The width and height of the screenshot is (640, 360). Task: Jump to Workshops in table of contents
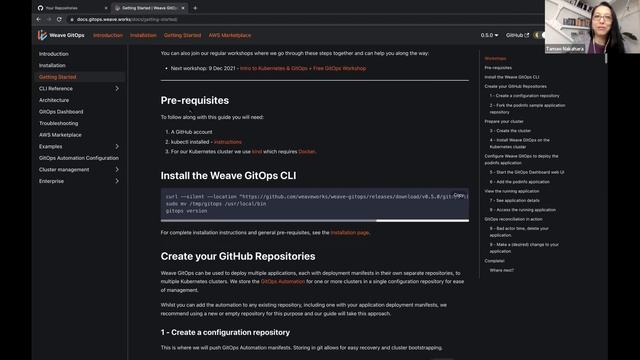pyautogui.click(x=495, y=58)
